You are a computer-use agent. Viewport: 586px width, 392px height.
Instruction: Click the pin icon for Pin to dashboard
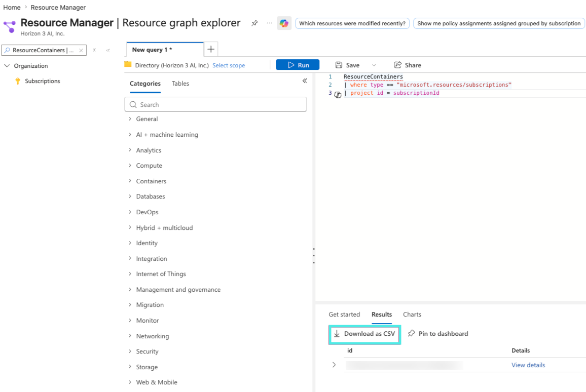[x=411, y=333]
